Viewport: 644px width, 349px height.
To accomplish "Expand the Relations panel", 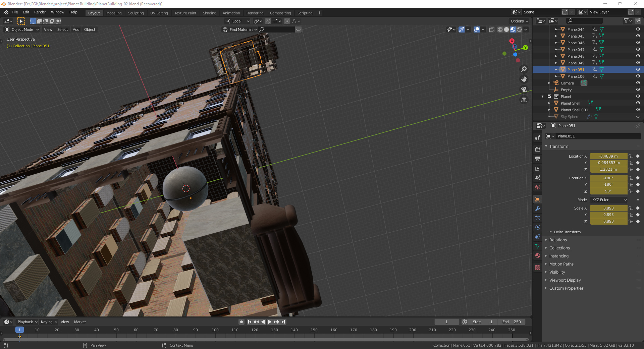I will coord(558,240).
